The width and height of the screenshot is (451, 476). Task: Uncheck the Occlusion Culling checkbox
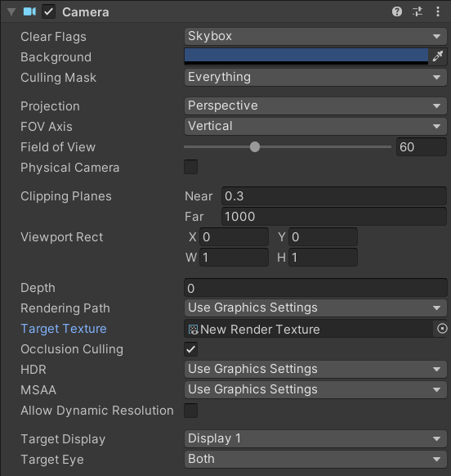[x=190, y=349]
